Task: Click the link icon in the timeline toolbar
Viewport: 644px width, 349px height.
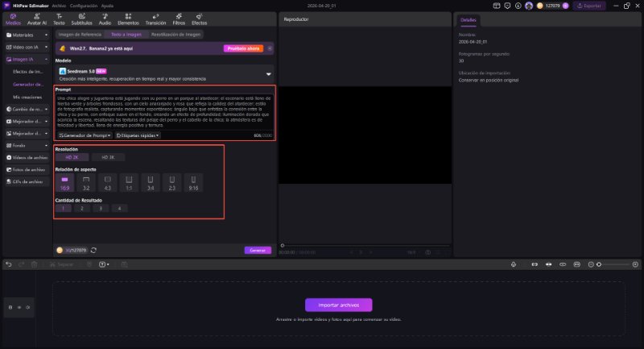Action: coord(563,264)
